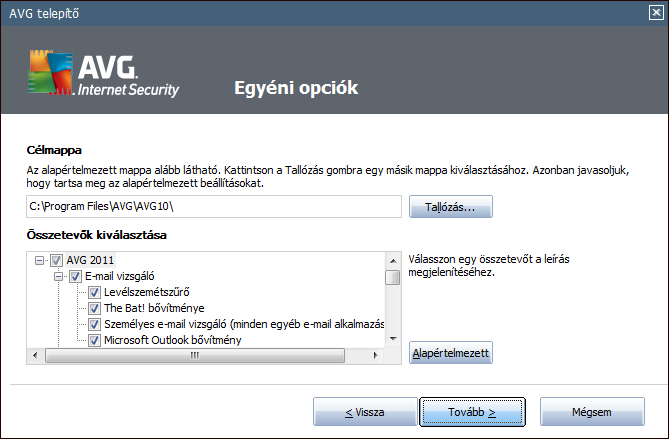Click the horizontal scrollbar thumb
The width and height of the screenshot is (669, 439).
point(195,355)
